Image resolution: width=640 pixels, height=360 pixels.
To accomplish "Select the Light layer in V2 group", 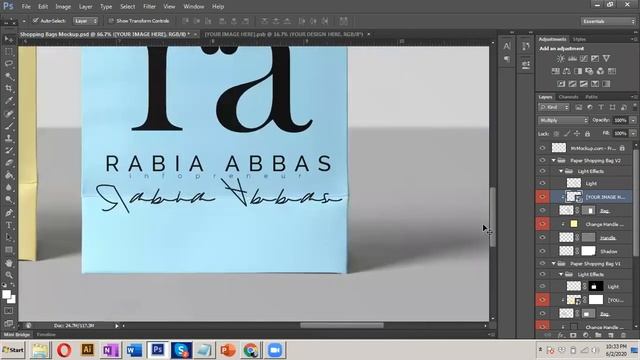I will pyautogui.click(x=591, y=183).
